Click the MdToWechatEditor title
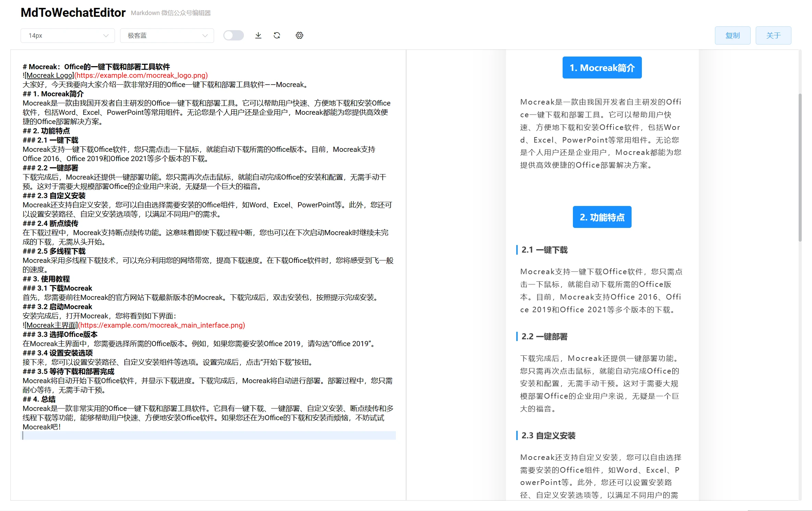This screenshot has width=812, height=511. point(73,13)
